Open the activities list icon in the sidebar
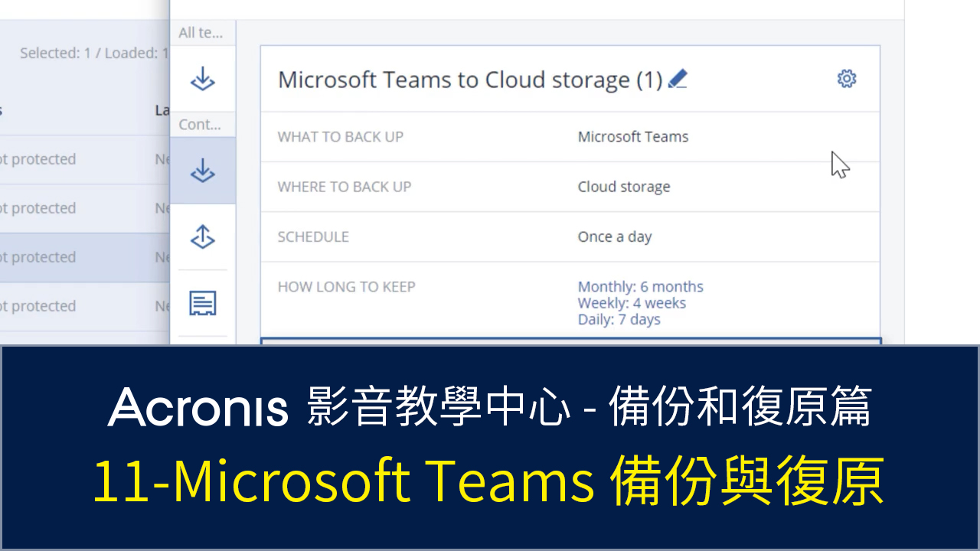This screenshot has width=980, height=551. click(x=202, y=304)
